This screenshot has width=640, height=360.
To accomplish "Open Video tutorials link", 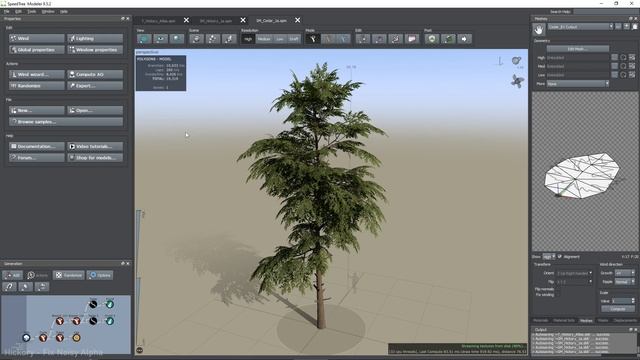I will click(95, 146).
